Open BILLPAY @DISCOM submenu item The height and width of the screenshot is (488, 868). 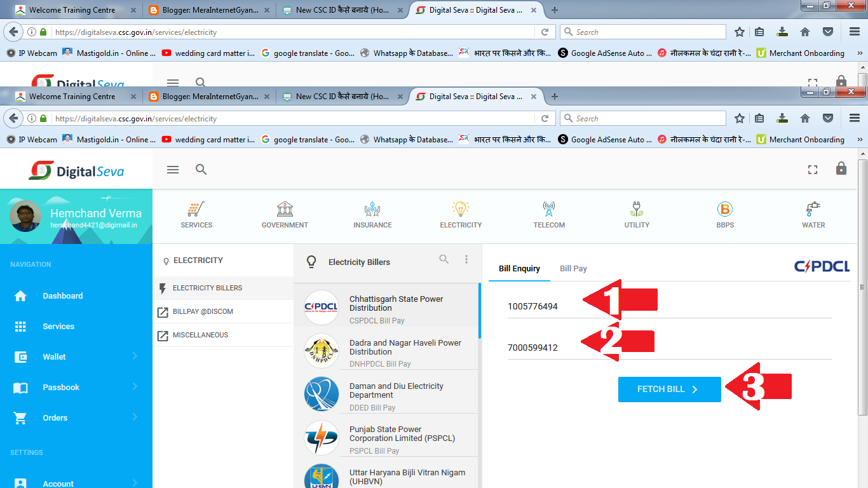pyautogui.click(x=223, y=311)
